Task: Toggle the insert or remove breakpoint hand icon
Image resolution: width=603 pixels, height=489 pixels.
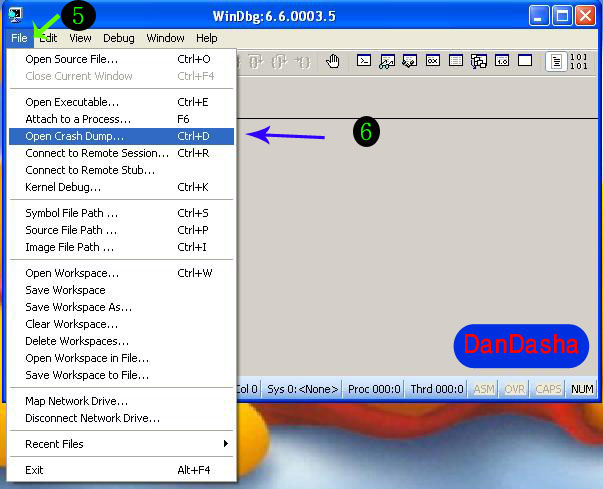Action: (333, 62)
